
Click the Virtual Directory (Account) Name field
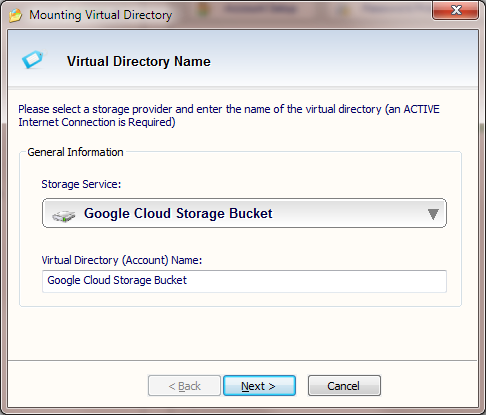point(244,281)
